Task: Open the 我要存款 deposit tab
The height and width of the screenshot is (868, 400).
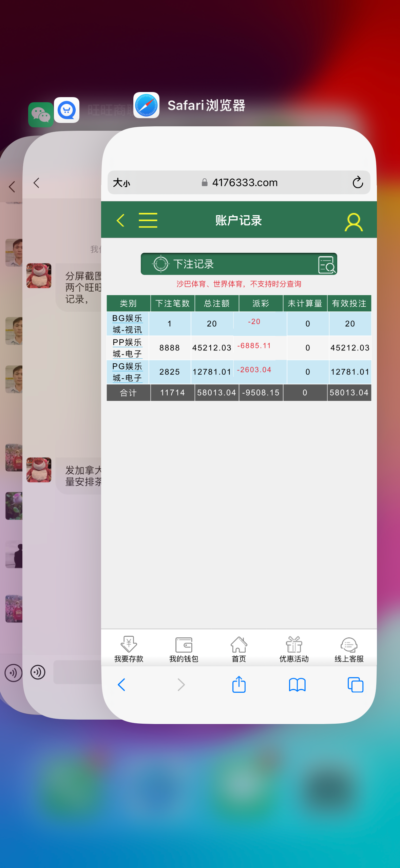Action: pos(129,649)
